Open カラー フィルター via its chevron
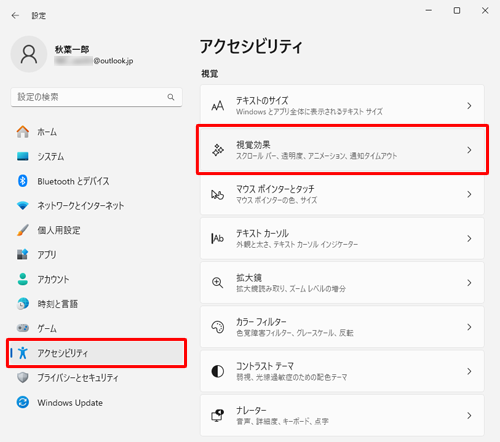The width and height of the screenshot is (500, 442). click(x=469, y=327)
